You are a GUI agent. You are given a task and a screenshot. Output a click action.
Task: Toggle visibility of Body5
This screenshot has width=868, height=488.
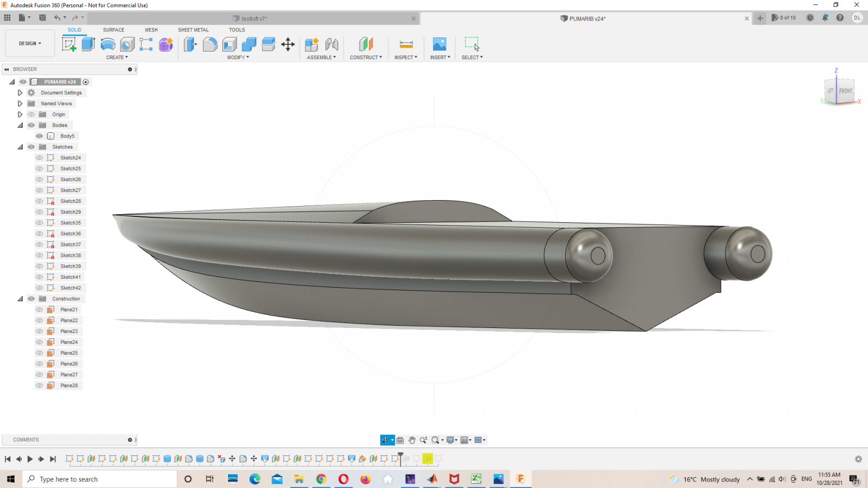tap(40, 136)
